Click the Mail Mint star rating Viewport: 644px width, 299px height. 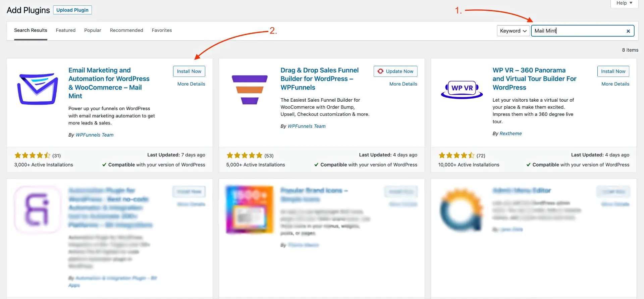tap(32, 155)
